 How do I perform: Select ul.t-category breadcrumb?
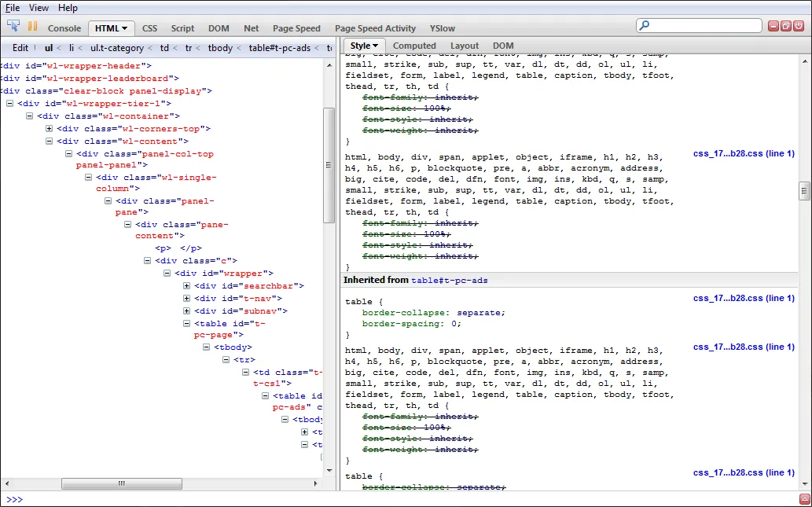coord(117,48)
